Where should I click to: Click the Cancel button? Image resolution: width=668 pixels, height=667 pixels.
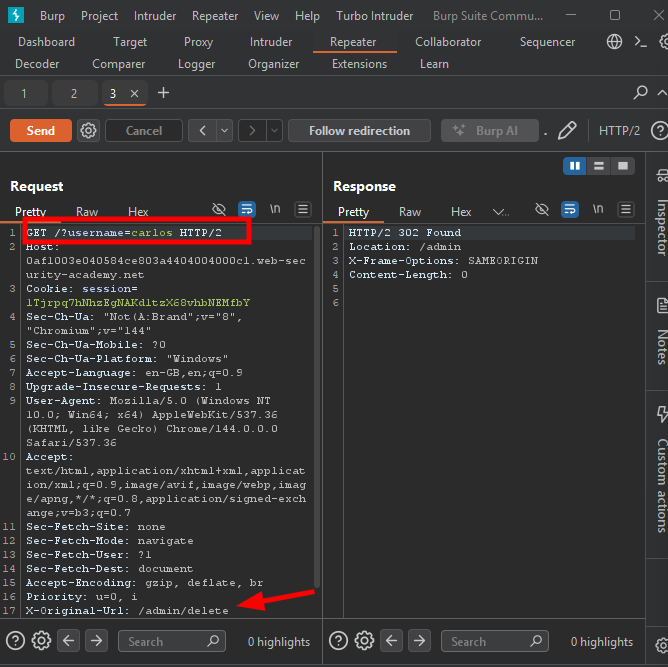tap(144, 130)
